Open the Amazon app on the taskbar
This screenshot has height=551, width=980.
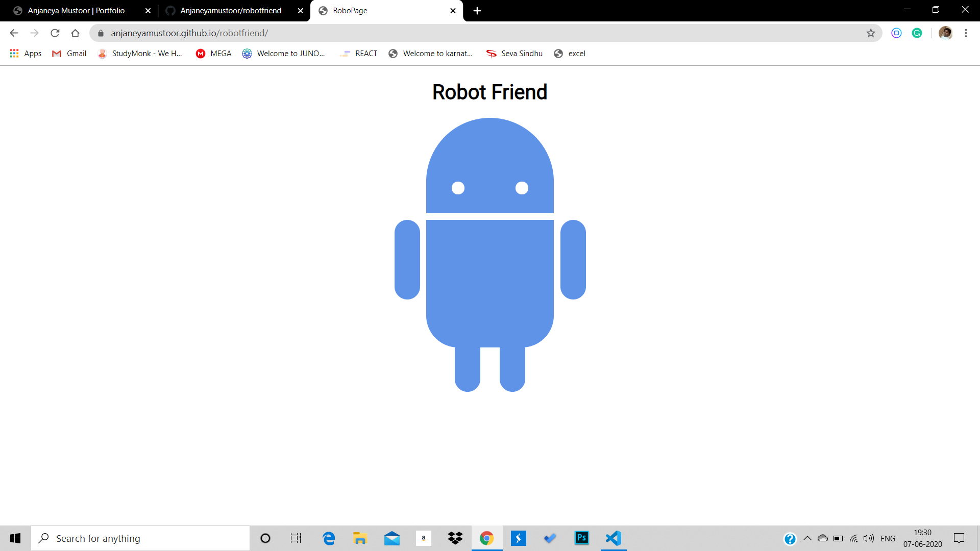pos(424,538)
